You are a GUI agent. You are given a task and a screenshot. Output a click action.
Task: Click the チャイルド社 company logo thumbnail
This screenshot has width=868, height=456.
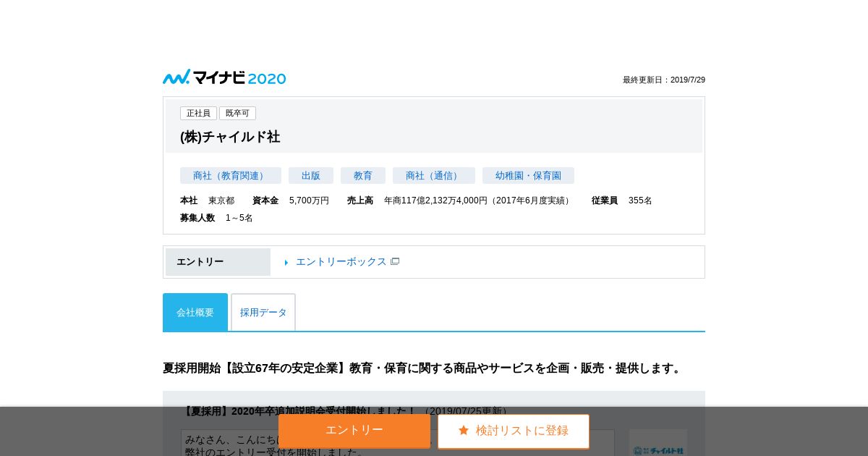tap(658, 442)
